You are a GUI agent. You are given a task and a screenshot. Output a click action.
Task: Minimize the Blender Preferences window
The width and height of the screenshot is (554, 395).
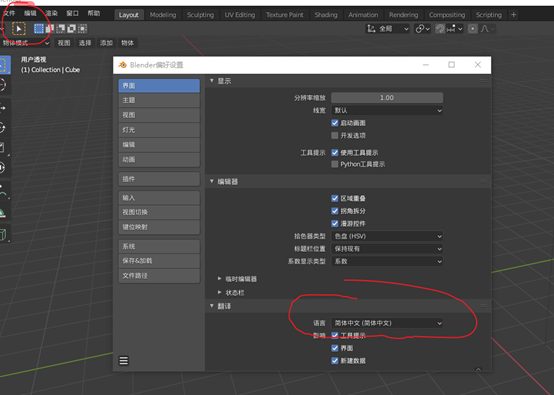pos(426,65)
